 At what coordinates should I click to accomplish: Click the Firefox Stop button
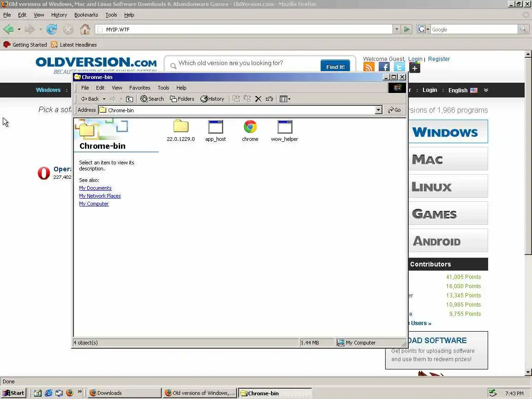point(68,30)
